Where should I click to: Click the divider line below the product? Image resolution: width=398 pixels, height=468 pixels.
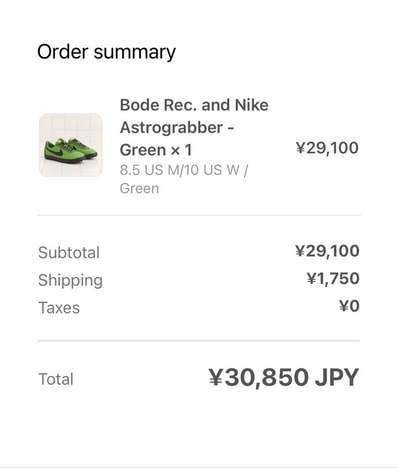coord(199,215)
